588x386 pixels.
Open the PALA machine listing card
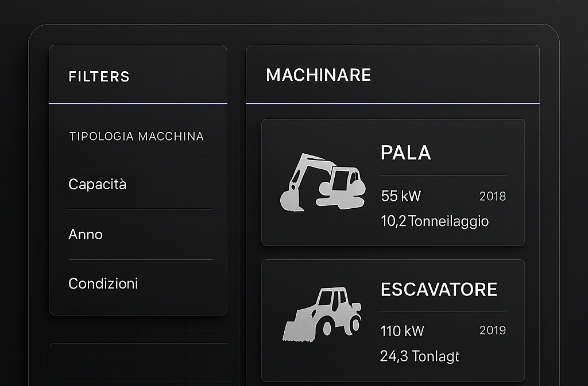click(393, 182)
